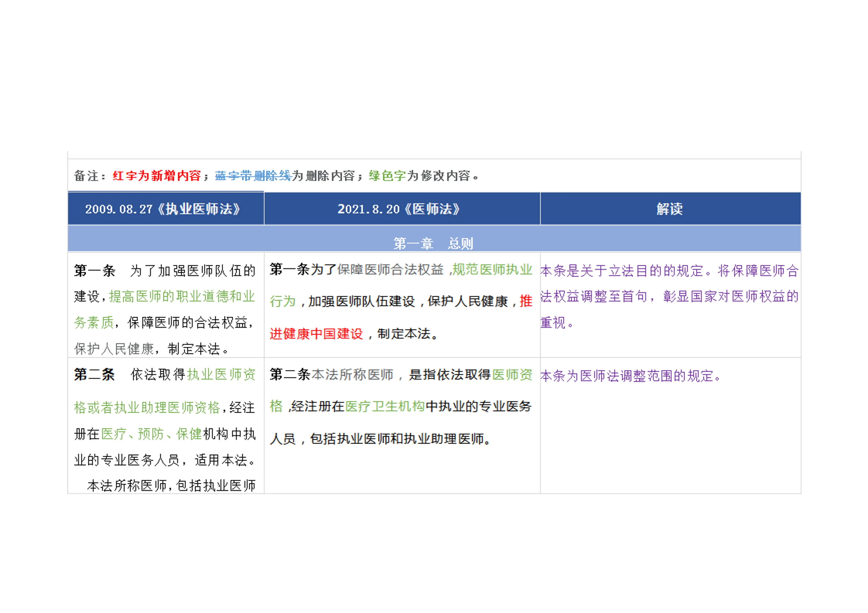Viewport: 868px width, 613px height.
Task: Click the line 保护人民健康，制定本法。
Action: tap(152, 349)
